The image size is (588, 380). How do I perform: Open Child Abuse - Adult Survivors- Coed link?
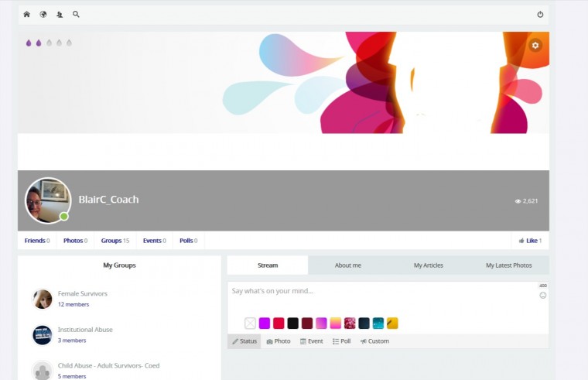point(109,365)
